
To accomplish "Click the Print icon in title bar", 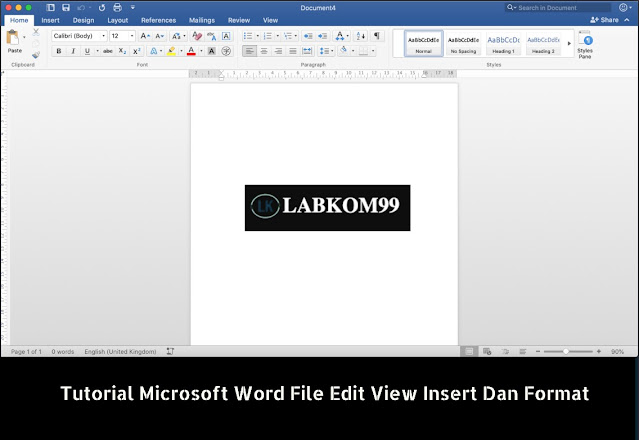I will point(117,7).
